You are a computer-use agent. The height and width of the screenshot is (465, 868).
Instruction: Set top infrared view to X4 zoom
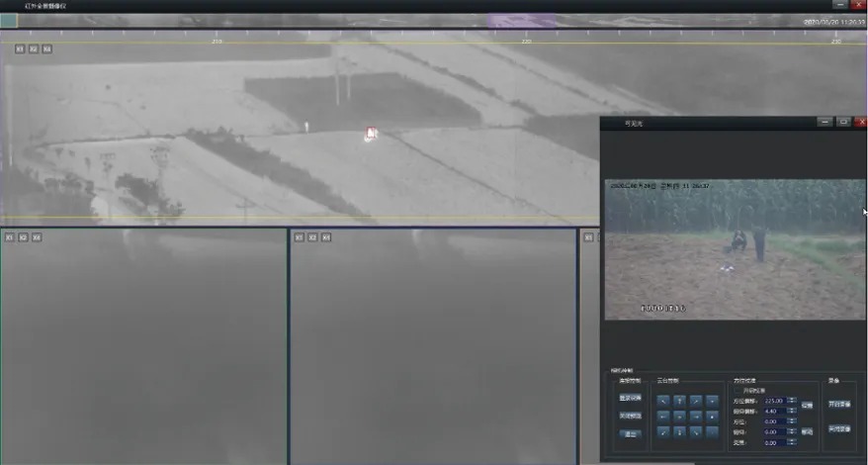click(x=46, y=48)
